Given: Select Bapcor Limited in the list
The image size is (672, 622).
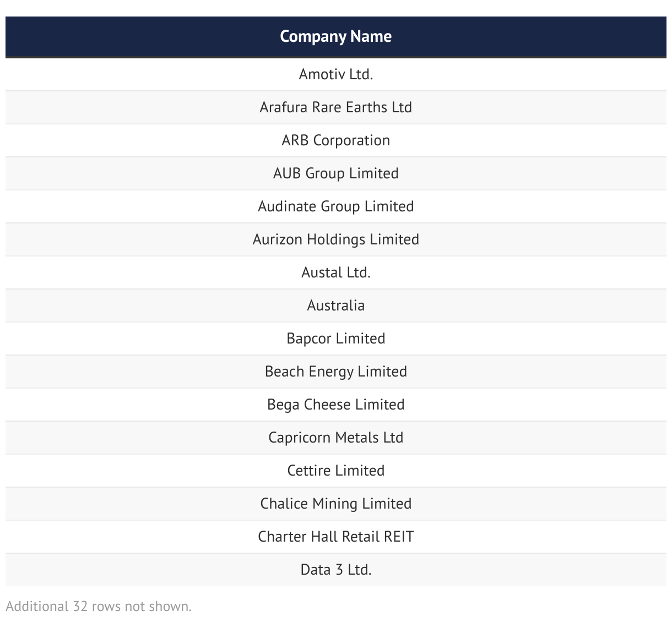Looking at the screenshot, I should click(x=335, y=339).
